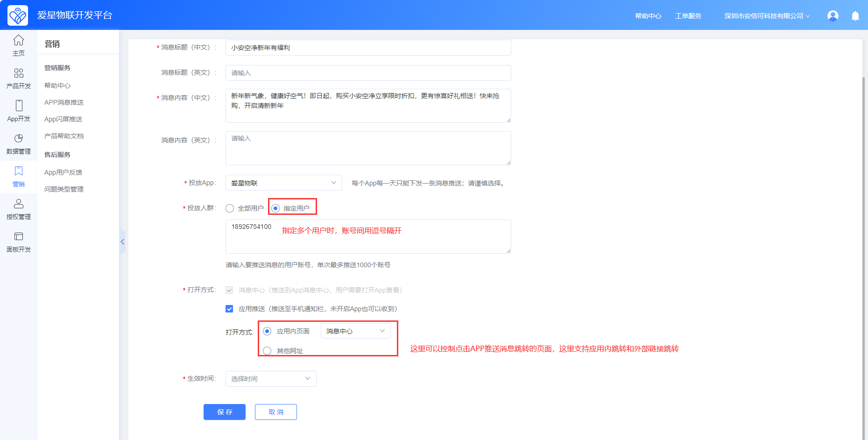The image size is (868, 440).
Task: Open 问题类型管理 menu item
Action: [64, 189]
